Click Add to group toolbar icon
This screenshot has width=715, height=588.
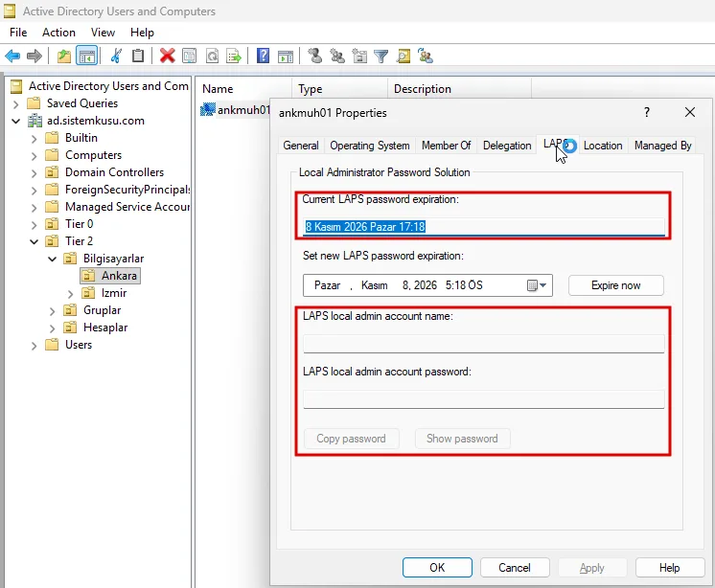pos(426,56)
